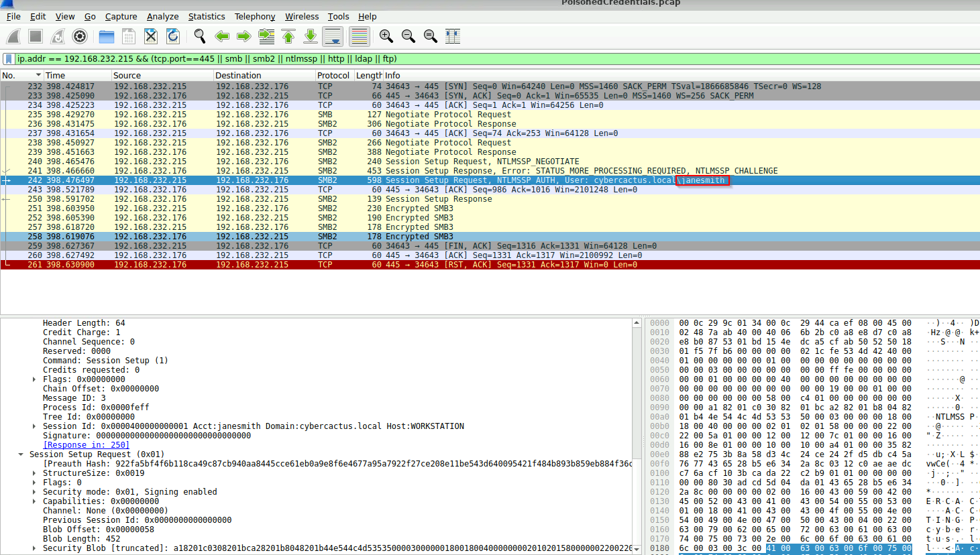Open a capture file with folder icon
This screenshot has width=980, height=555.
(x=107, y=36)
